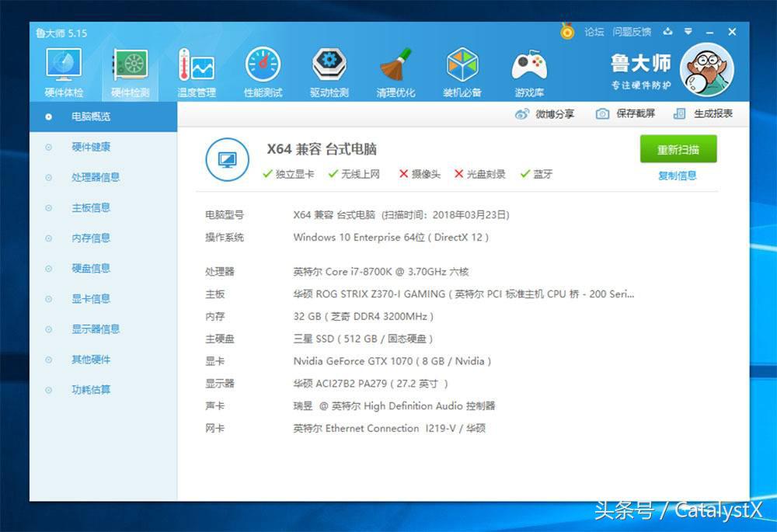Open the 游戏库 game controller icon
The width and height of the screenshot is (777, 532).
coord(529,66)
